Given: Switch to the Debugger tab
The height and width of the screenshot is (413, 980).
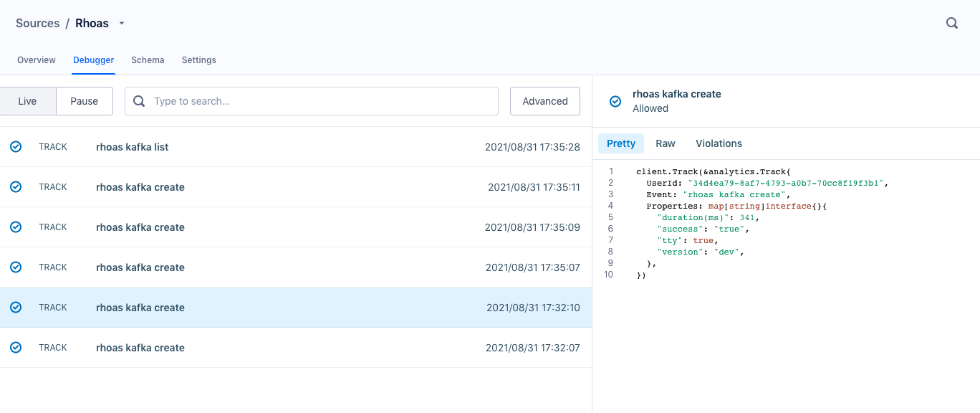Looking at the screenshot, I should pyautogui.click(x=94, y=60).
